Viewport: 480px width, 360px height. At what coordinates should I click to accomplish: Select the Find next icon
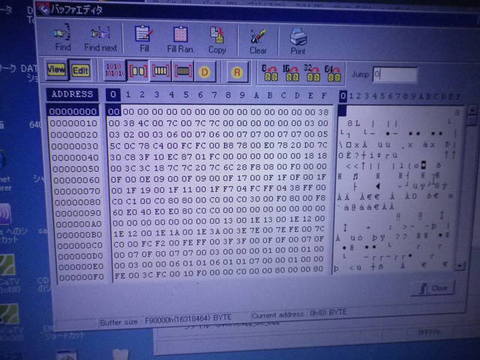(100, 39)
